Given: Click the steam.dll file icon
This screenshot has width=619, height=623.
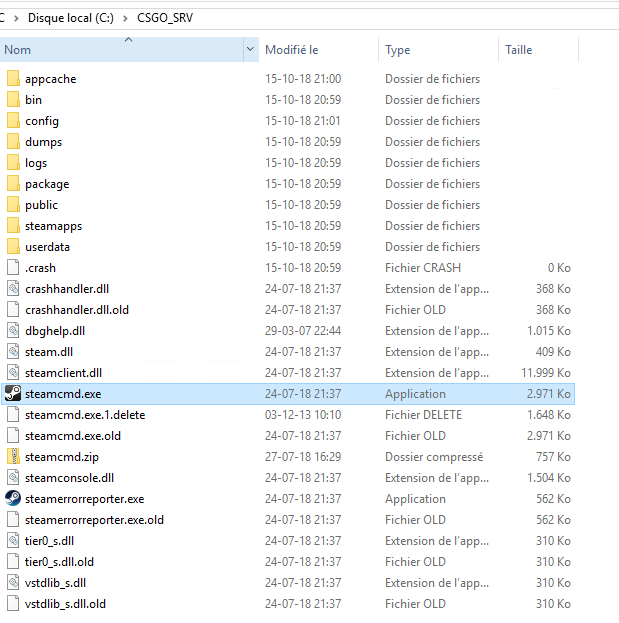Looking at the screenshot, I should pyautogui.click(x=13, y=352).
